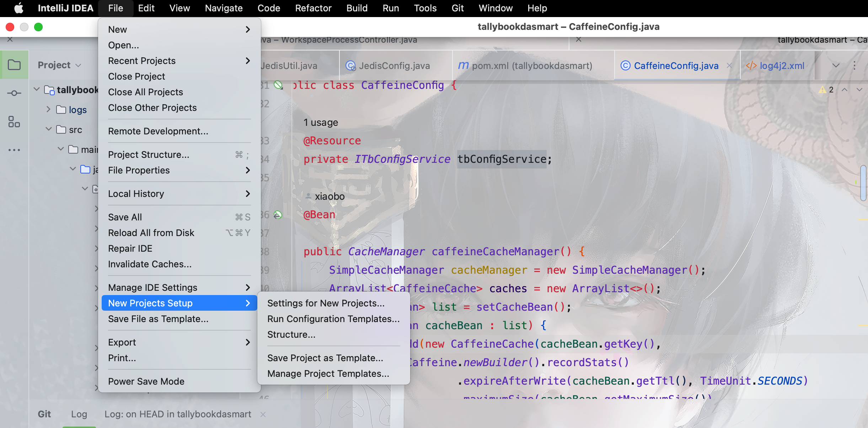Click the Spring bean gutter icon at @Bean
This screenshot has height=428, width=868.
point(278,215)
